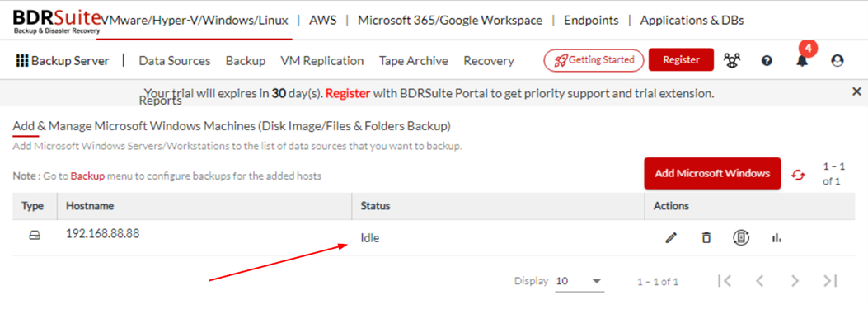The height and width of the screenshot is (309, 868).
Task: Open the user groups icon near Register
Action: (732, 60)
